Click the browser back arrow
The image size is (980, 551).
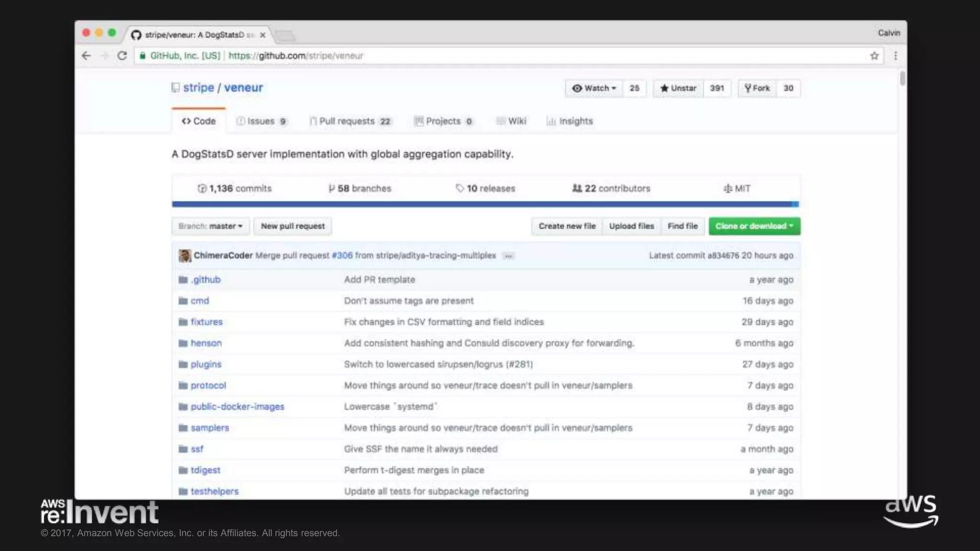pos(86,56)
